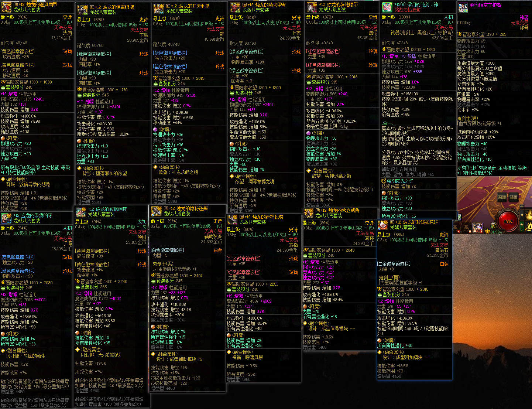
Task: Click the 套装积分 215 line
Action: [322, 82]
